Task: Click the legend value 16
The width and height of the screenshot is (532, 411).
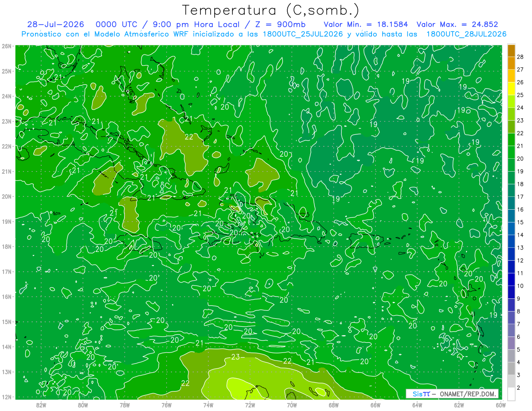Action: coord(520,210)
